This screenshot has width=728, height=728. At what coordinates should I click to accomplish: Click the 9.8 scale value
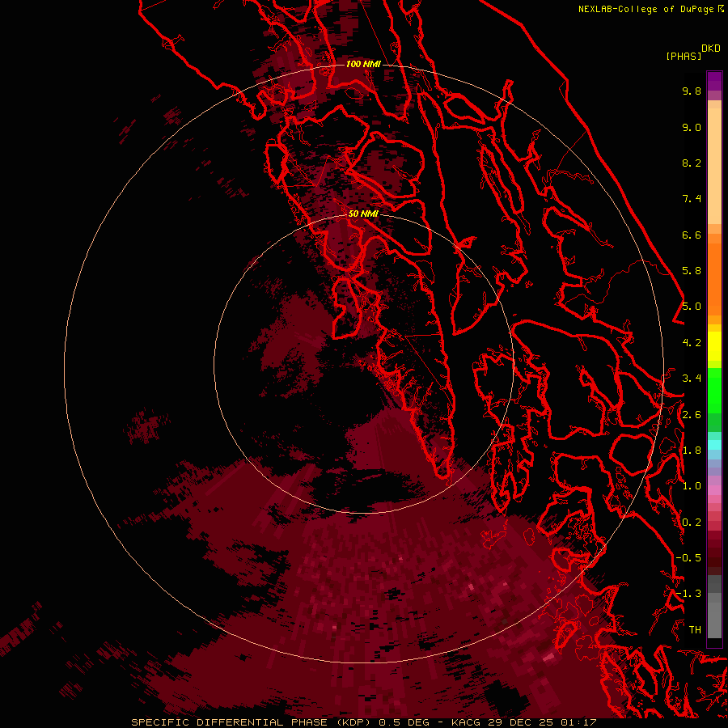coord(692,91)
